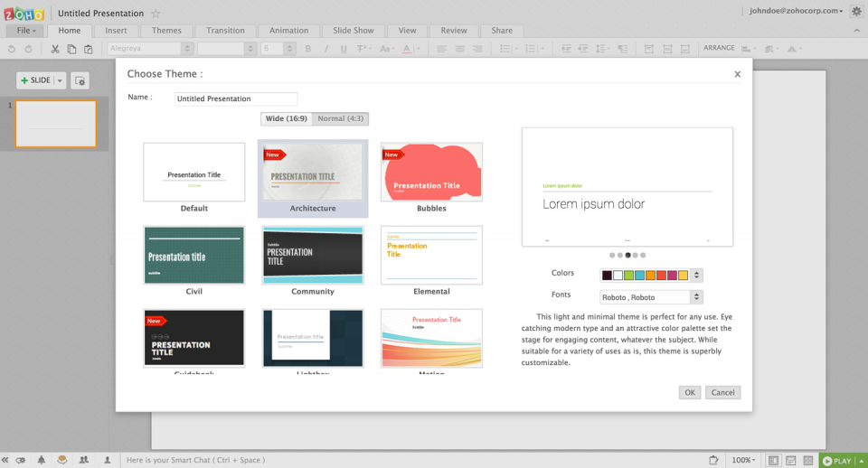Click the Redo icon in toolbar
Image resolution: width=868 pixels, height=468 pixels.
28,49
